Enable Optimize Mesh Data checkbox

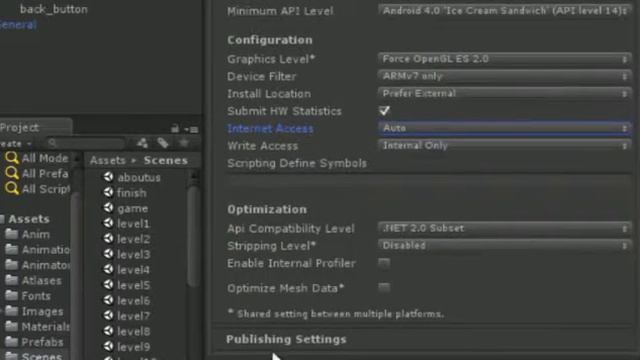(x=384, y=288)
